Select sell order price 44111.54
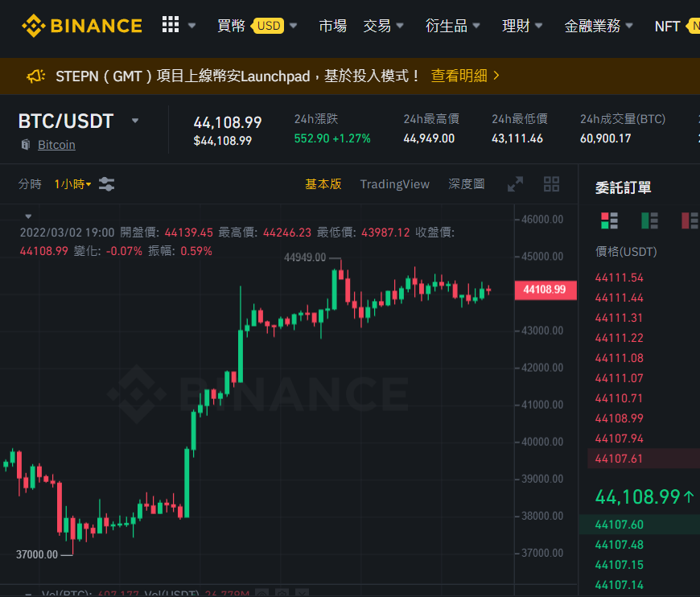This screenshot has height=597, width=700. [620, 278]
